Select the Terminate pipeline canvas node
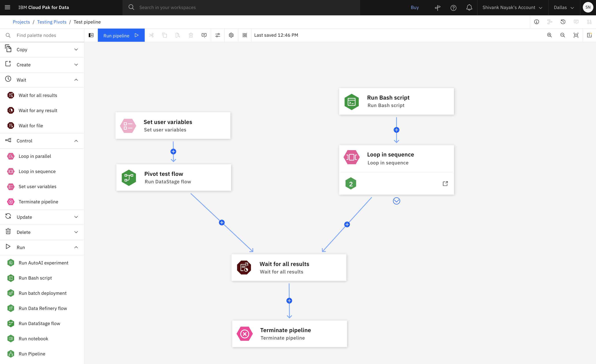Screen dimensions: 596x364 pos(290,334)
